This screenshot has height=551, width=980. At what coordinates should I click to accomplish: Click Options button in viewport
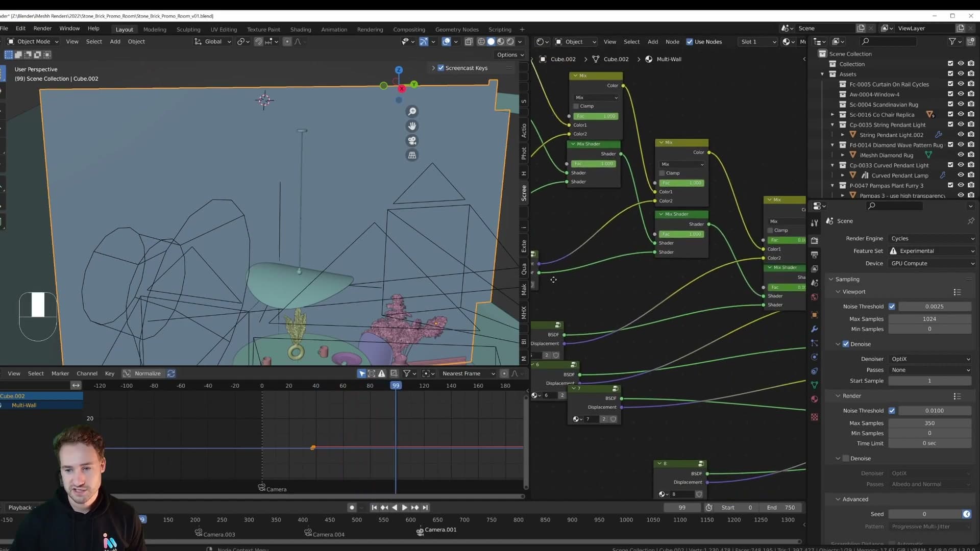point(510,55)
